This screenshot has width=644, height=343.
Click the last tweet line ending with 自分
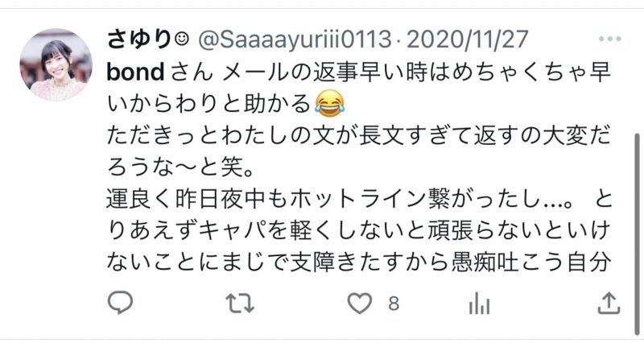[357, 261]
